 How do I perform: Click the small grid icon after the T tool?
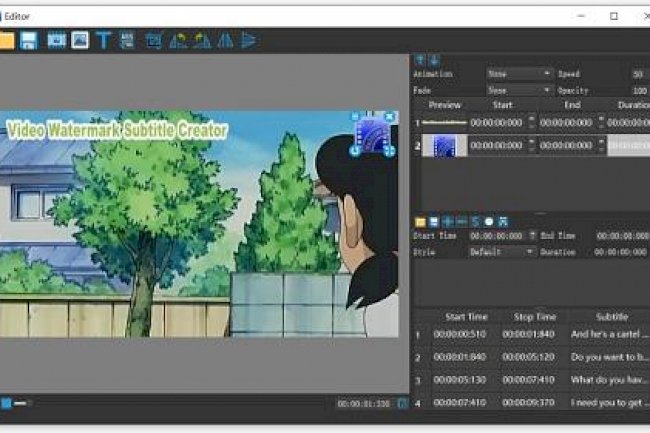tap(127, 41)
